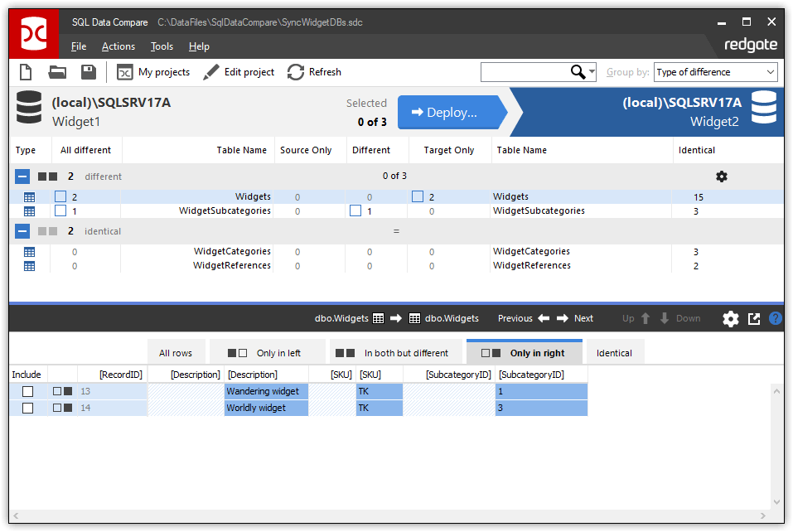The height and width of the screenshot is (532, 793).
Task: Go to Previous difference with left arrow
Action: pos(544,318)
